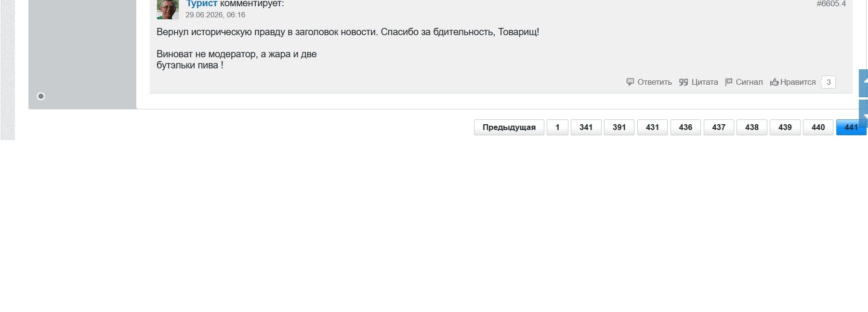868x312 pixels.
Task: Switch to page 436
Action: coord(685,128)
